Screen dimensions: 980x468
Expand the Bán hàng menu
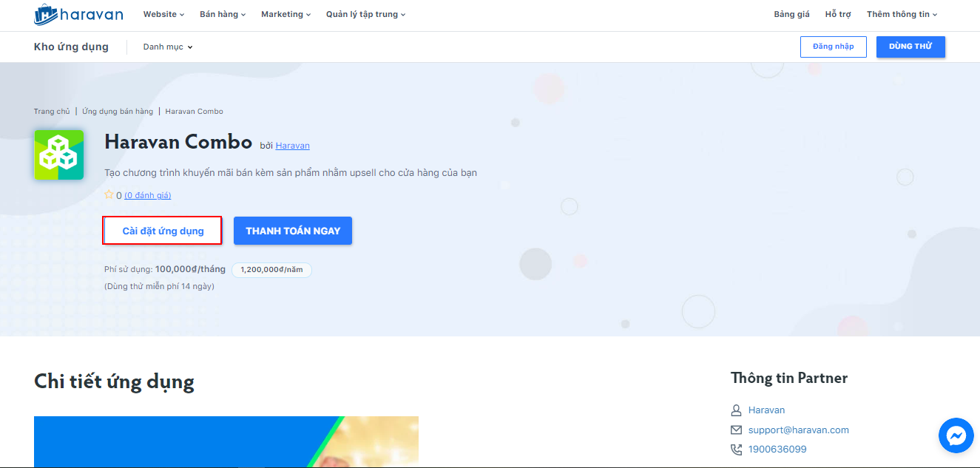(x=223, y=14)
